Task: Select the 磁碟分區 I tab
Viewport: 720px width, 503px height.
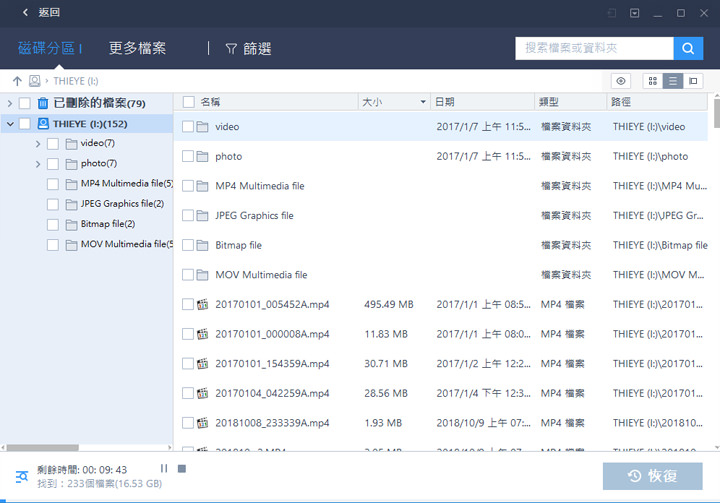Action: pyautogui.click(x=50, y=48)
